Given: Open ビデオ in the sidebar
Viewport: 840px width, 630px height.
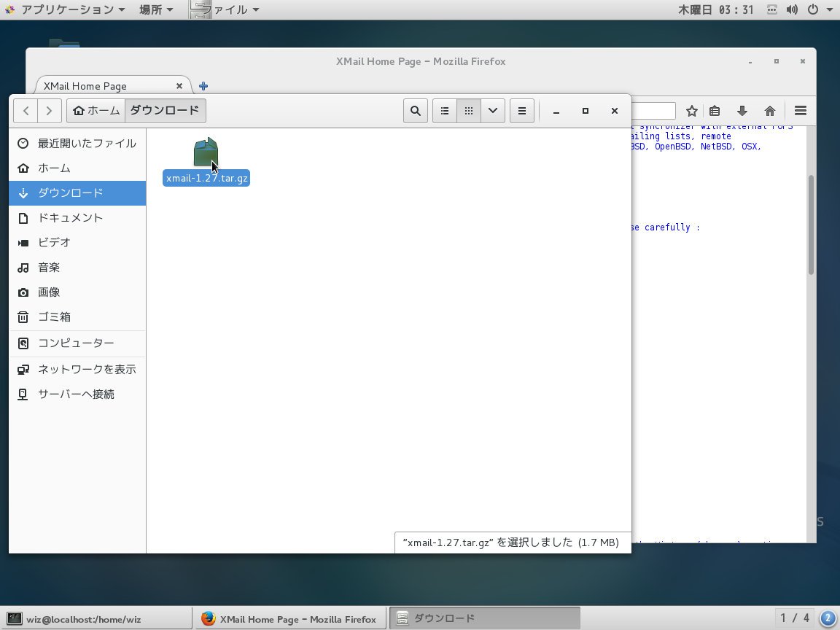Looking at the screenshot, I should tap(77, 243).
